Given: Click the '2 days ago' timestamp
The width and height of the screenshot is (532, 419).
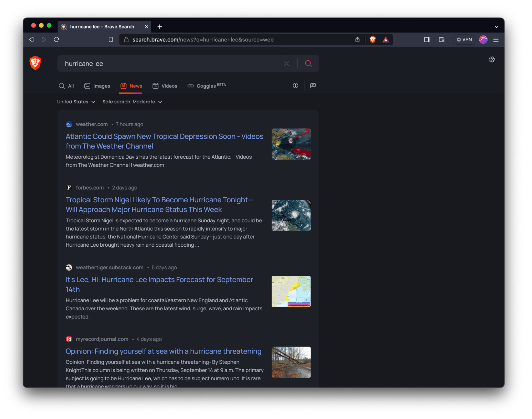Looking at the screenshot, I should [124, 188].
